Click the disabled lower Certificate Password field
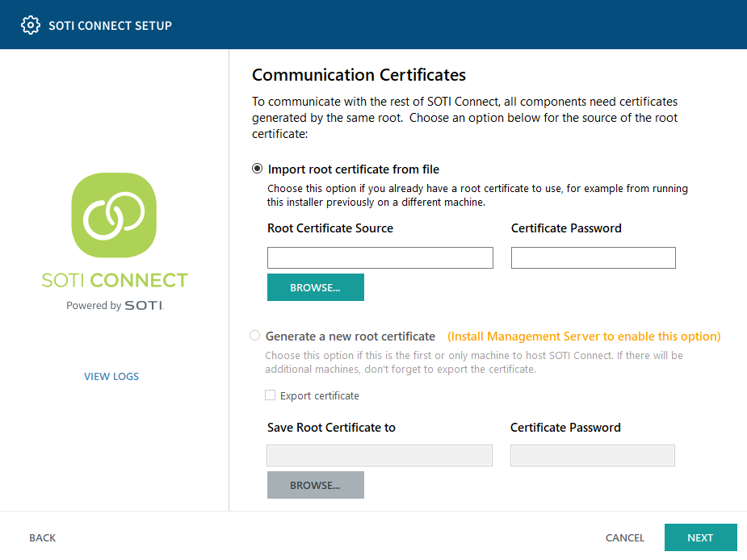 (593, 455)
